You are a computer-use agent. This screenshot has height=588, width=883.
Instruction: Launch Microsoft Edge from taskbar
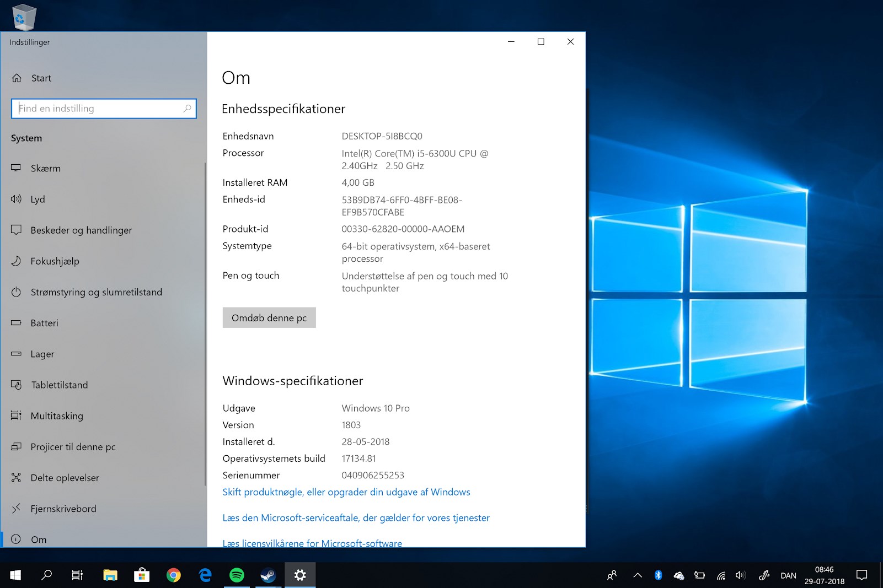pyautogui.click(x=205, y=575)
